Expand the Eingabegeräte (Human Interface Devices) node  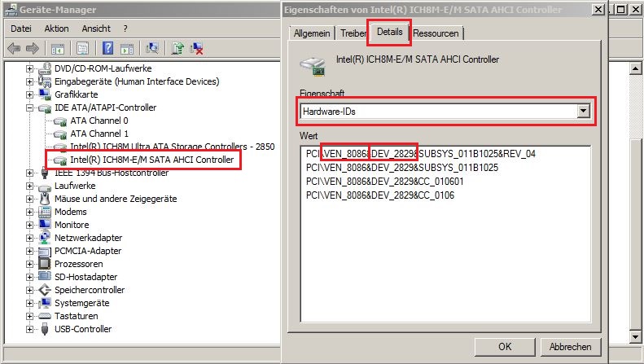point(29,81)
